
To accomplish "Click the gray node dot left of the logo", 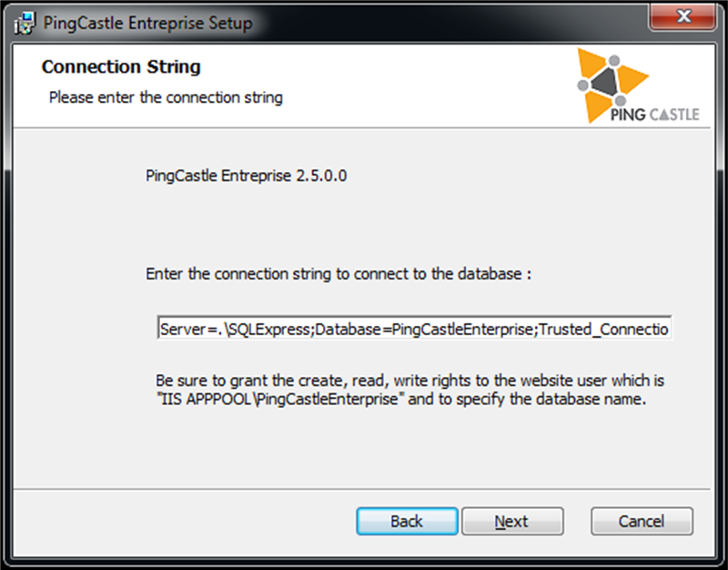I will pyautogui.click(x=582, y=85).
